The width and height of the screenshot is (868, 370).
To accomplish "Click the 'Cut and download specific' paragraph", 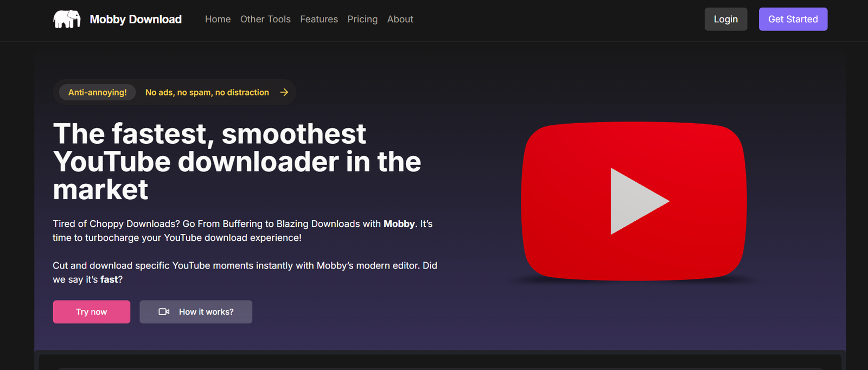I will (x=245, y=272).
